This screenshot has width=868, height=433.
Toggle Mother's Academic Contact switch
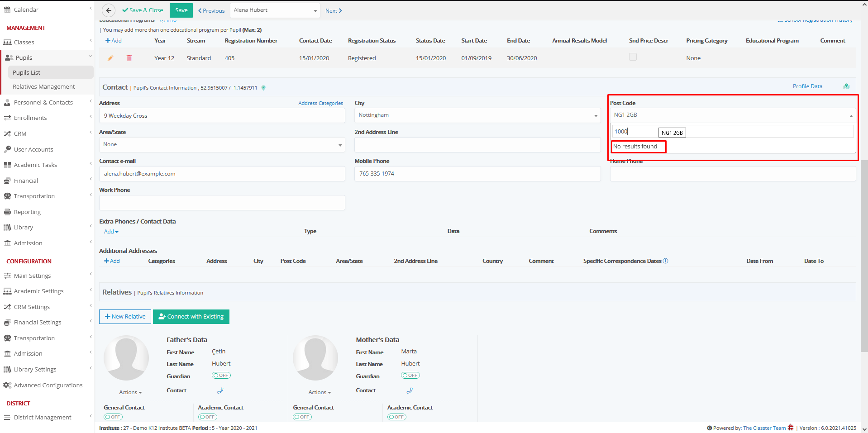[397, 417]
